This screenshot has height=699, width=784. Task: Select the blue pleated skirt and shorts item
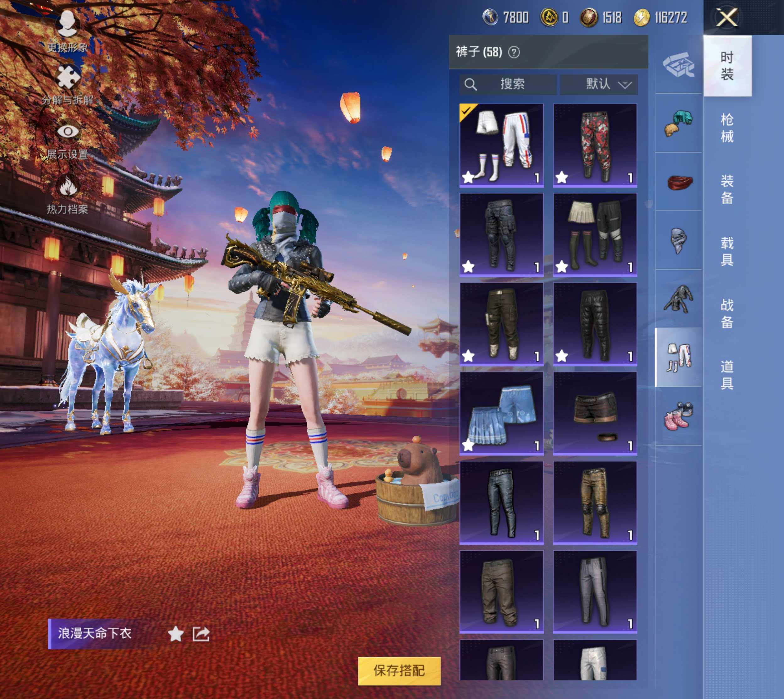502,413
